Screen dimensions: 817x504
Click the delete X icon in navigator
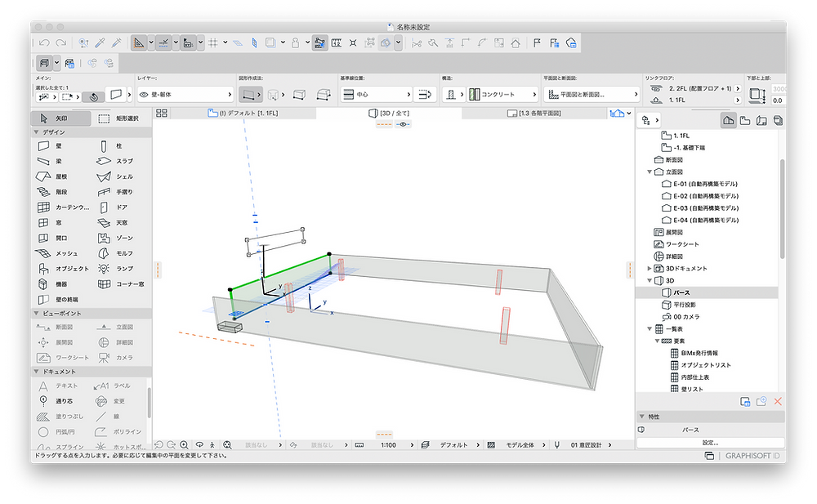(x=778, y=401)
